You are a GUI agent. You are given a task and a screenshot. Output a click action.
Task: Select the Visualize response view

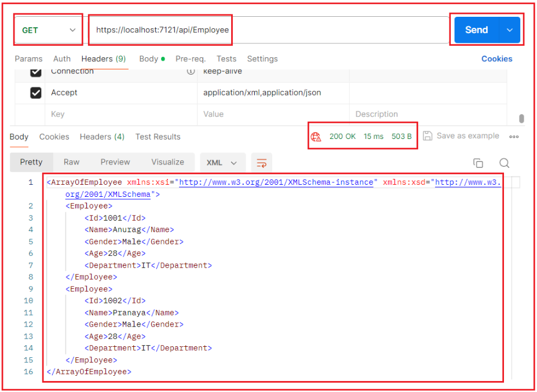tap(167, 163)
